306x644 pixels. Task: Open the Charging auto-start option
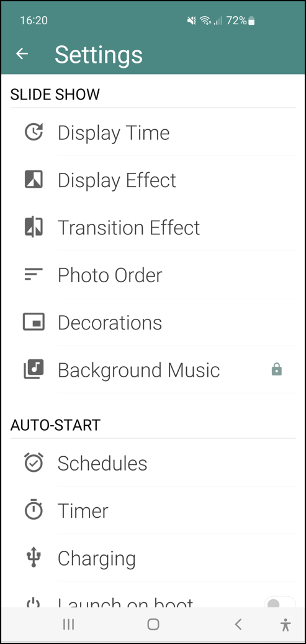[x=153, y=558]
